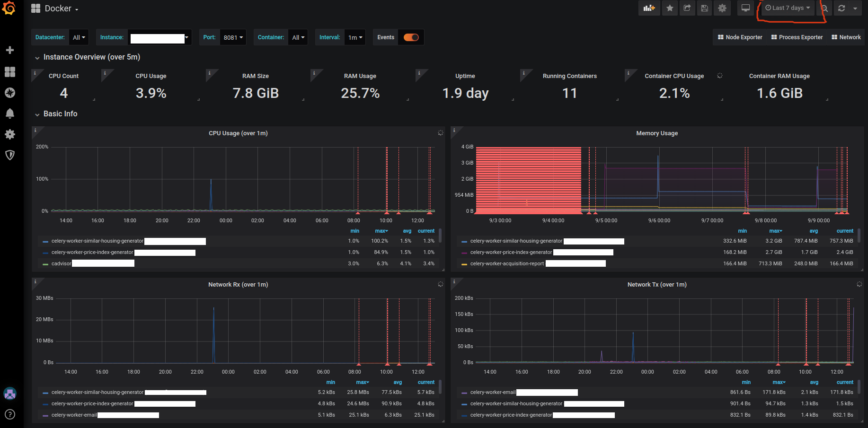Open Explore from the left sidebar
The image size is (868, 428).
click(x=10, y=93)
